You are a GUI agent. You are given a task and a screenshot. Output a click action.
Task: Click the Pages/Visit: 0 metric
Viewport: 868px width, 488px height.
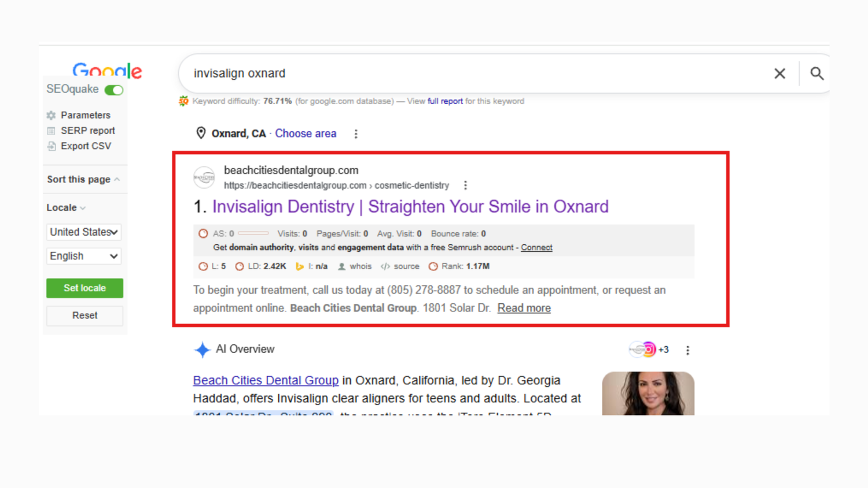[x=342, y=234]
